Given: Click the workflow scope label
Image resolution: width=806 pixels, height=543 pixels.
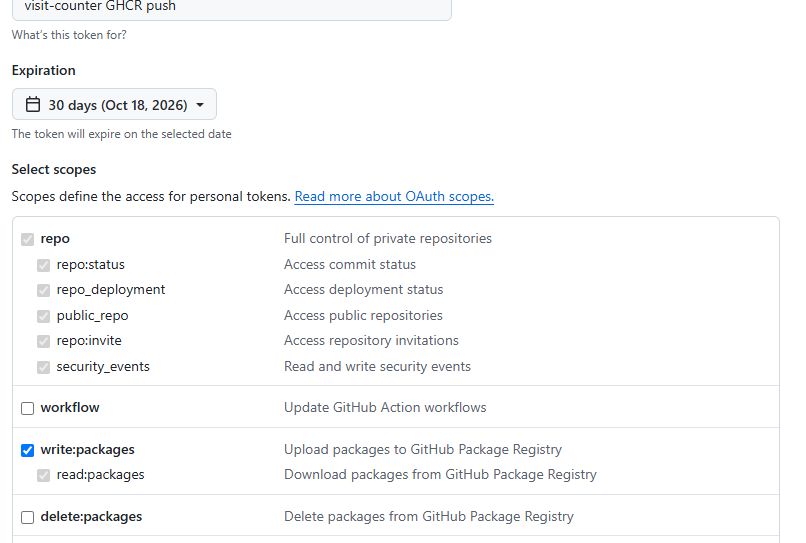Looking at the screenshot, I should coord(70,407).
